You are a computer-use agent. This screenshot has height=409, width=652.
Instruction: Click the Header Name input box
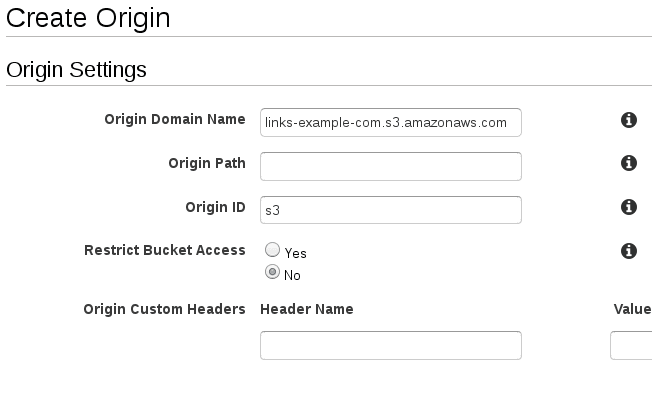(390, 345)
